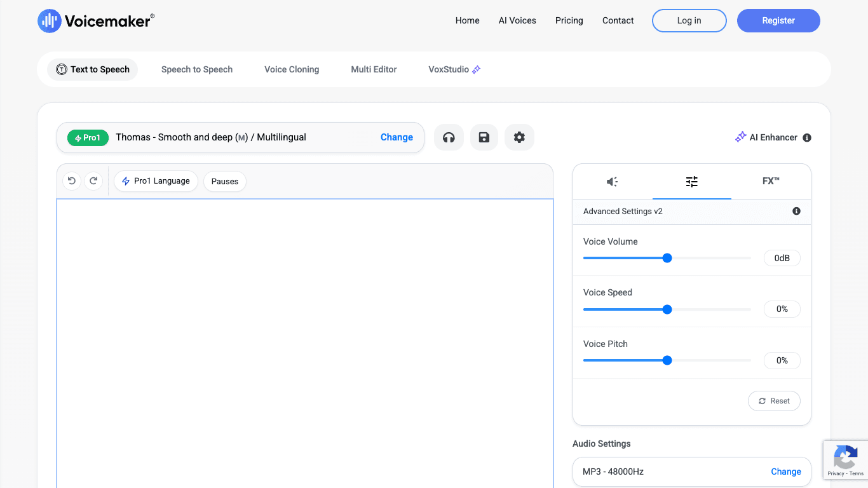Viewport: 868px width, 488px height.
Task: Change the MP3 48000Hz audio setting
Action: click(x=786, y=471)
